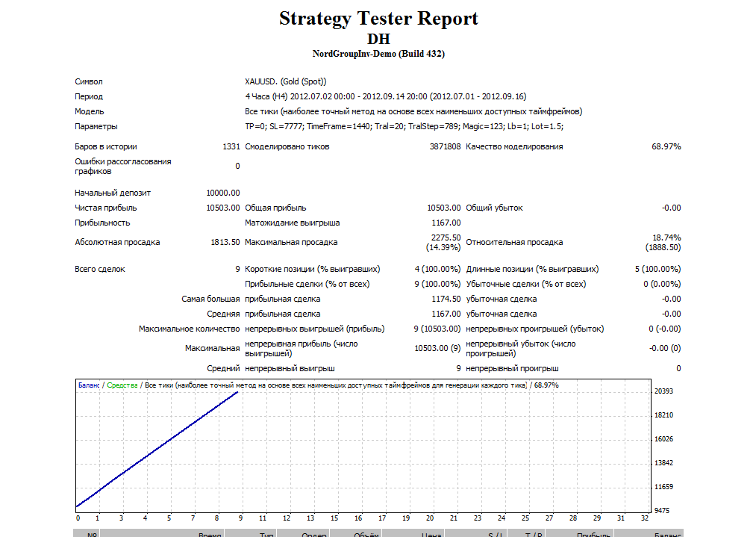Viewport: 756px width, 537px height.
Task: Click the chart axis value 20393
Action: 663,391
